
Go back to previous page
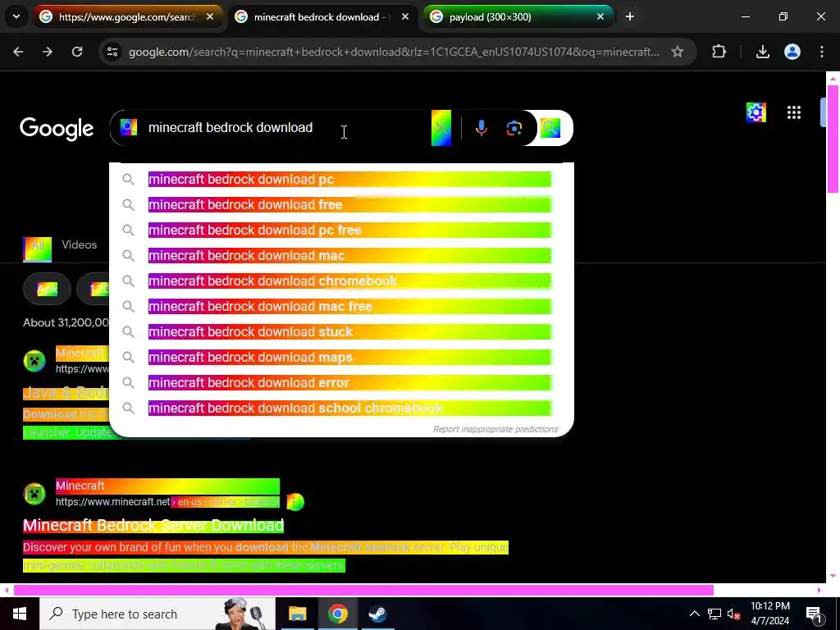(18, 52)
